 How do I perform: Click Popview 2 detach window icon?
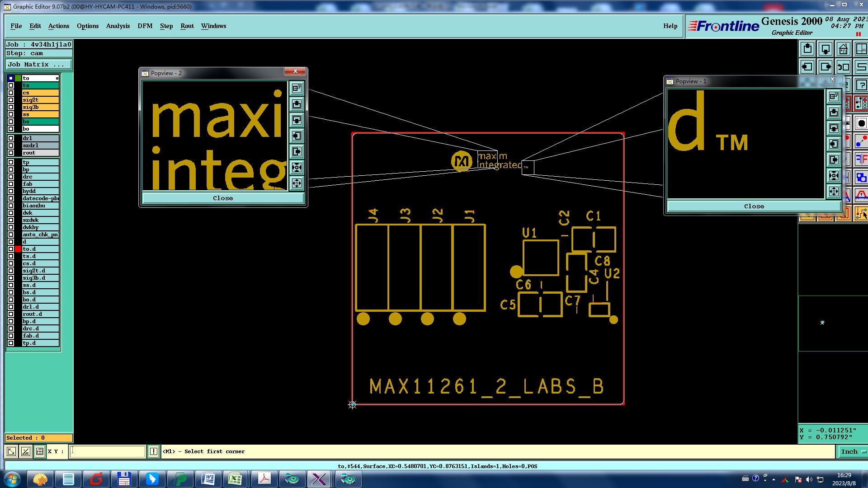[x=297, y=88]
